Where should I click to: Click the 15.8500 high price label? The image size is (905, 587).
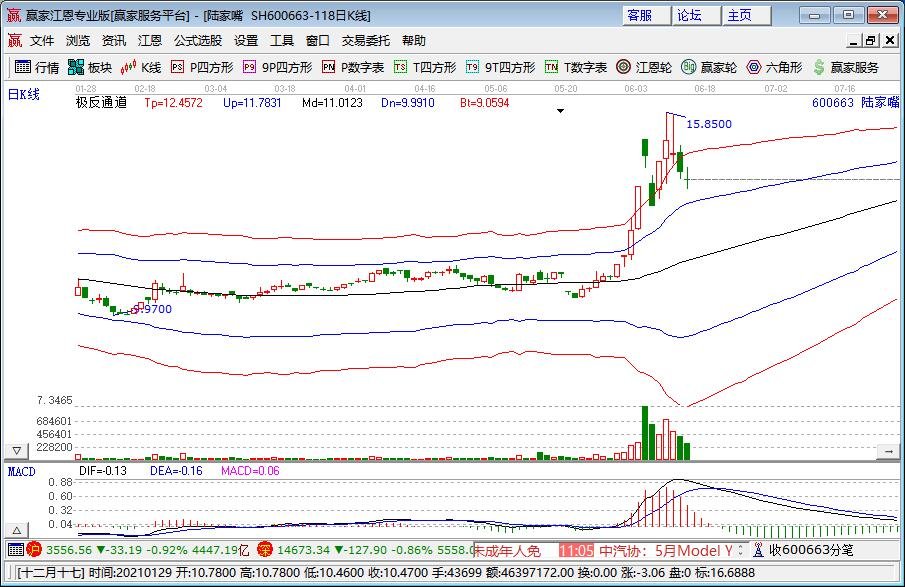pos(709,124)
